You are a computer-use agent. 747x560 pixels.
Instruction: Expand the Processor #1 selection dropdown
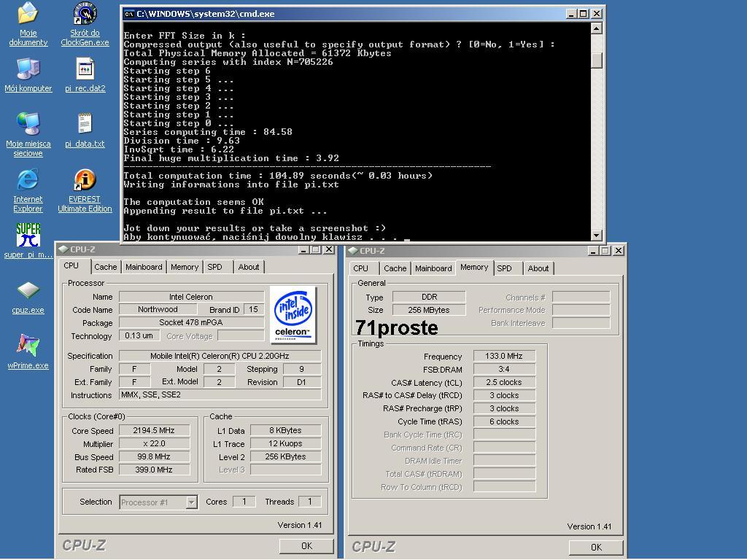click(192, 502)
